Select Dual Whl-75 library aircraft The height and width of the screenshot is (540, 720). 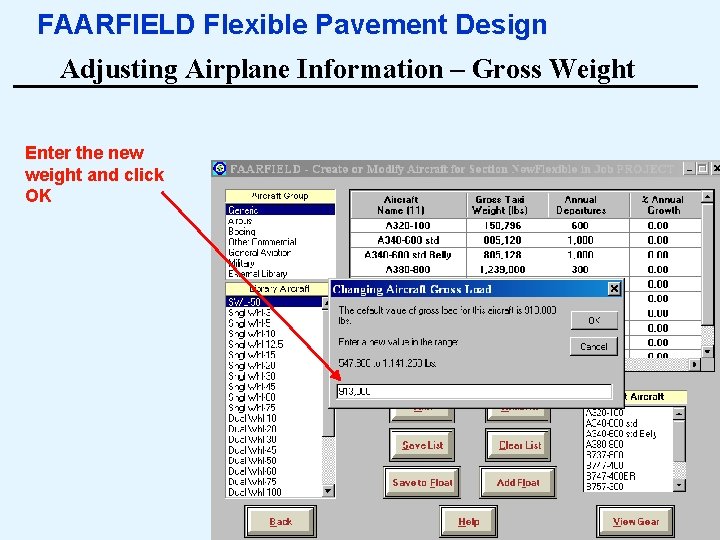tap(274, 482)
